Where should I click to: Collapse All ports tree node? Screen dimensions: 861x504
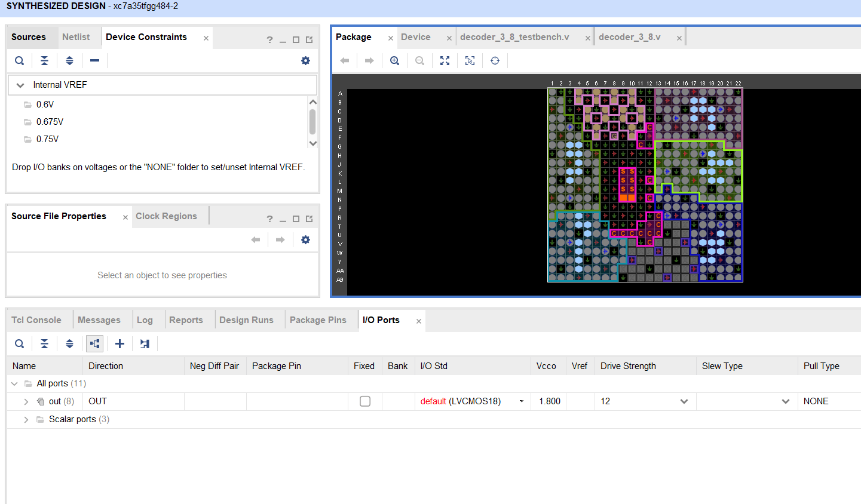point(14,383)
